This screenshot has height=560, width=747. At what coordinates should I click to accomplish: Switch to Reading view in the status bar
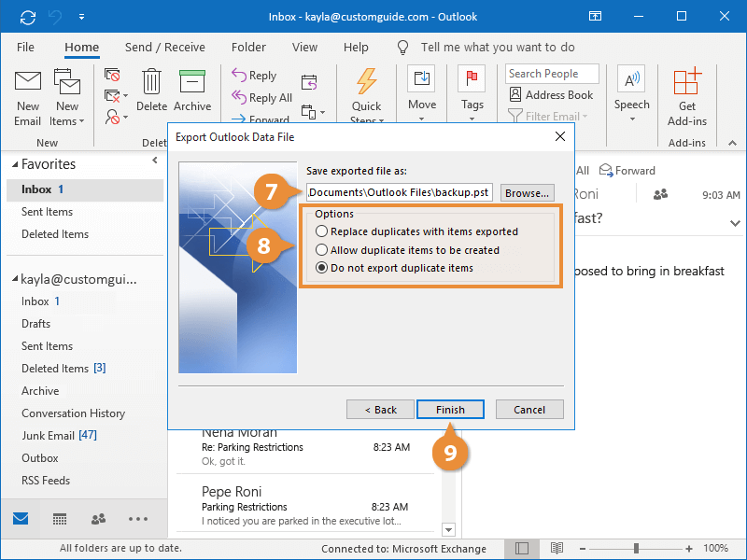point(557,549)
